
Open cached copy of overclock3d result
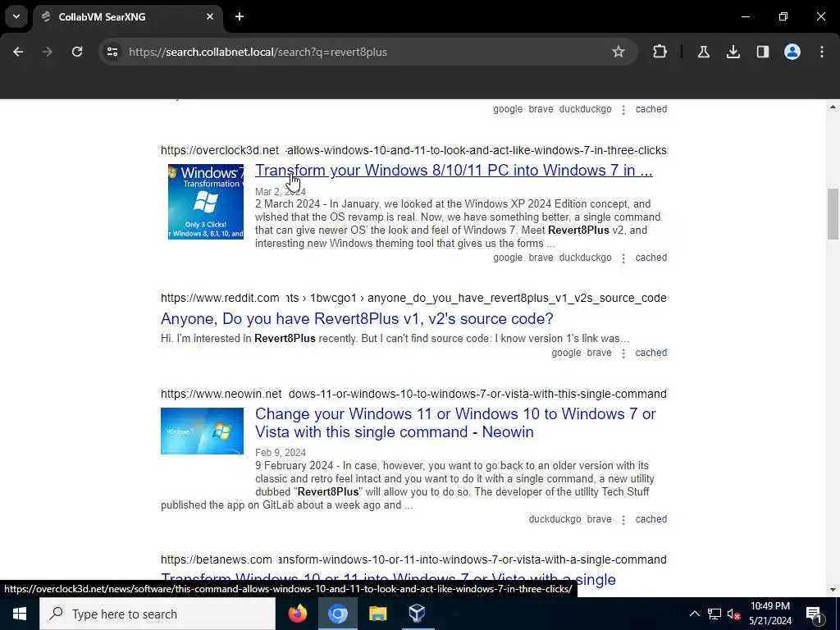click(651, 258)
